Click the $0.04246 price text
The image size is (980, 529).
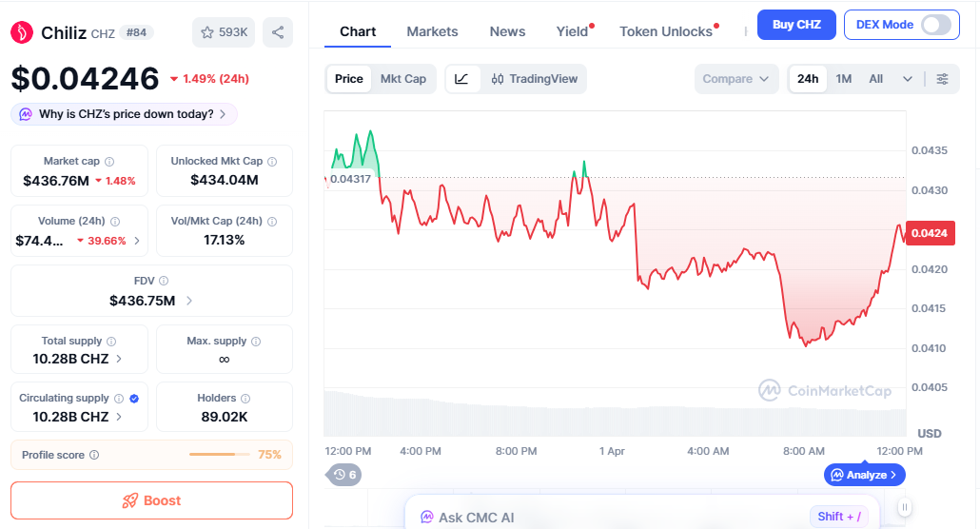[x=85, y=79]
